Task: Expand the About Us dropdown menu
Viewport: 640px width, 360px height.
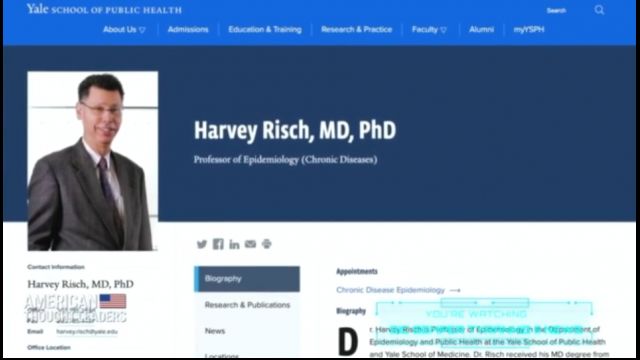Action: tap(124, 29)
